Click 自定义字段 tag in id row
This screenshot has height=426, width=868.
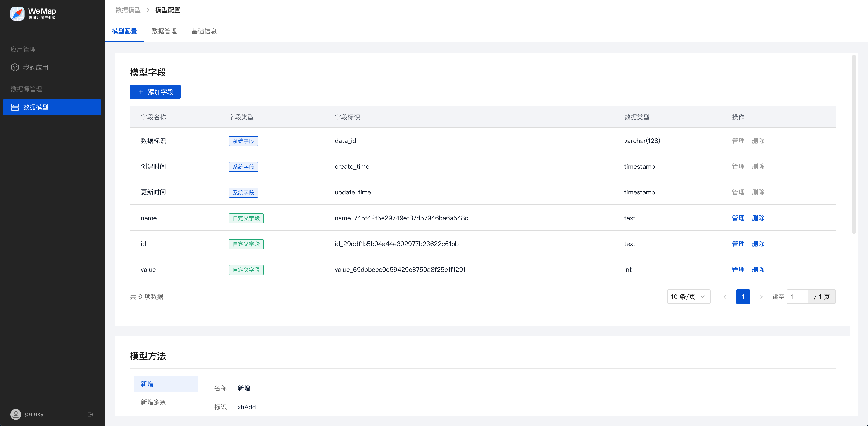pyautogui.click(x=246, y=244)
